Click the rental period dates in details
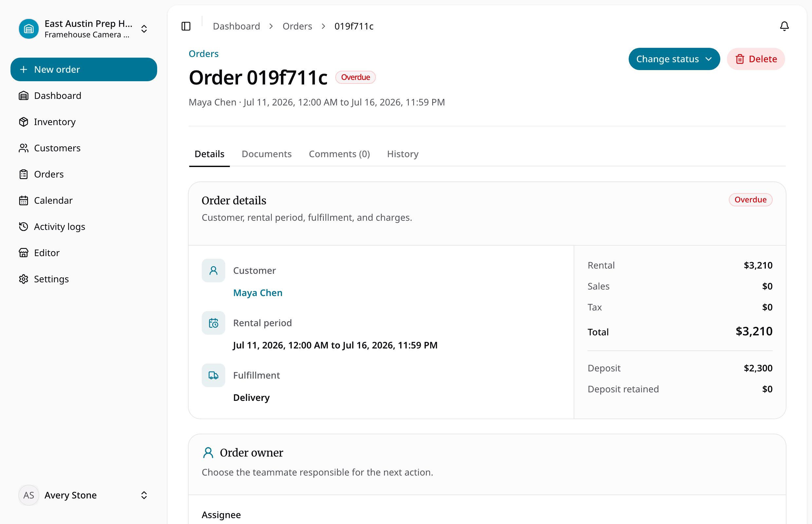 (335, 346)
